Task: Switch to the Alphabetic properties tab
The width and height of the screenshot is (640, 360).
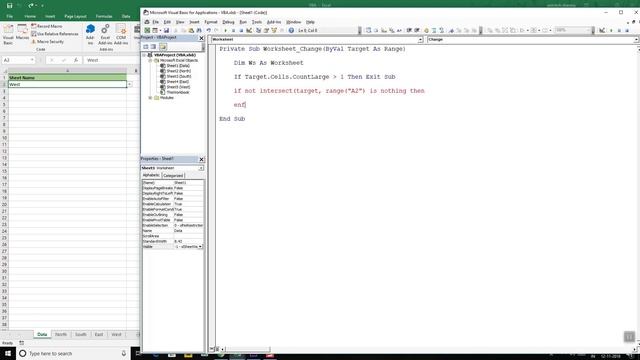Action: click(x=151, y=175)
